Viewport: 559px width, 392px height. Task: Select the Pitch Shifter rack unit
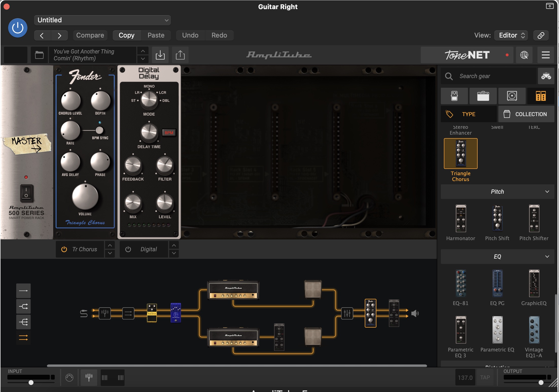tap(534, 219)
